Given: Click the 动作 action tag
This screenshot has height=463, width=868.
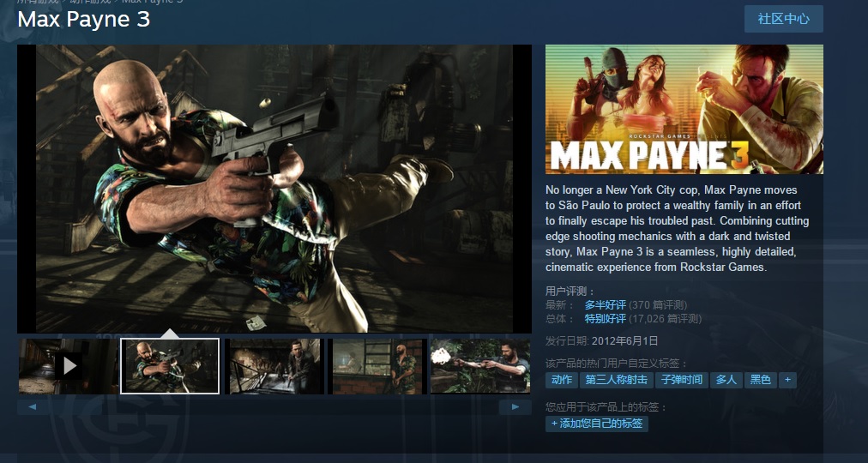Looking at the screenshot, I should [561, 380].
